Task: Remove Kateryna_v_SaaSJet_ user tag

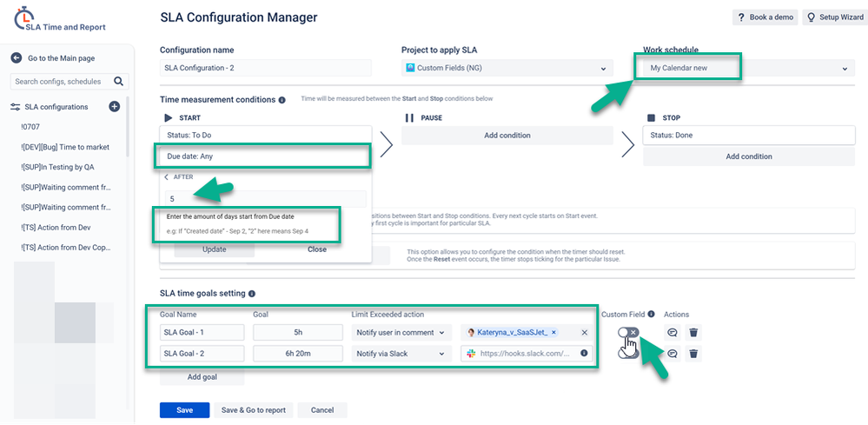Action: (x=553, y=333)
